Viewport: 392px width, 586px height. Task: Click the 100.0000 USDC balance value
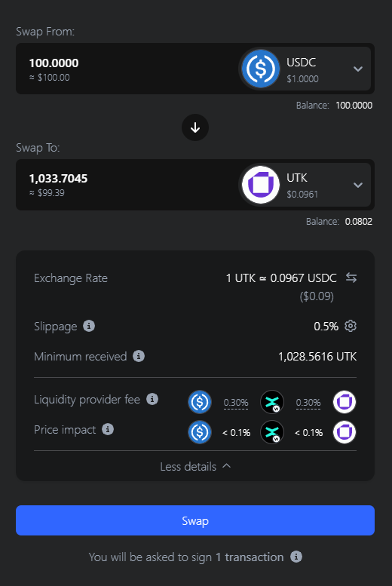click(354, 106)
